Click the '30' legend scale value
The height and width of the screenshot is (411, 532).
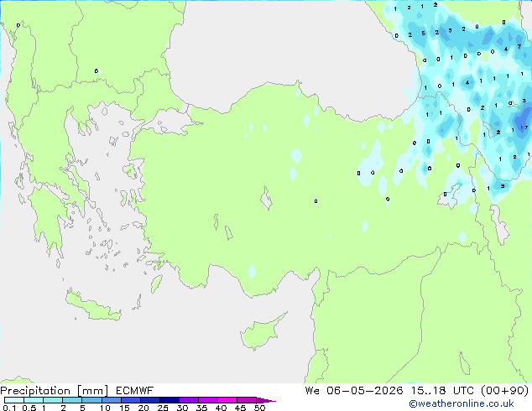(x=182, y=408)
